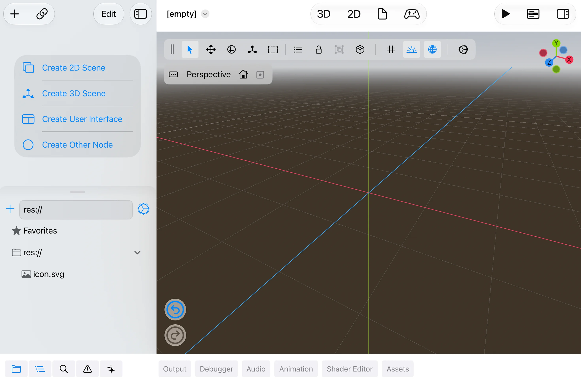
Task: Open the list select icon
Action: tap(298, 50)
